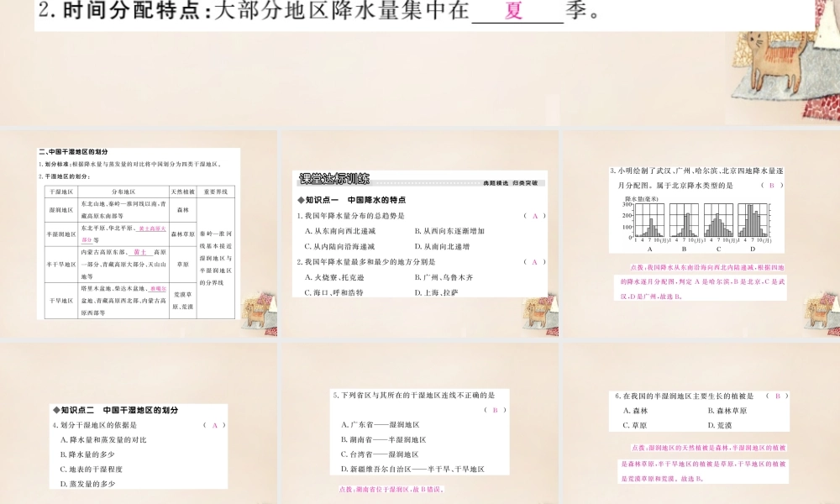Open the top slide about 时间分配特点

point(420,63)
